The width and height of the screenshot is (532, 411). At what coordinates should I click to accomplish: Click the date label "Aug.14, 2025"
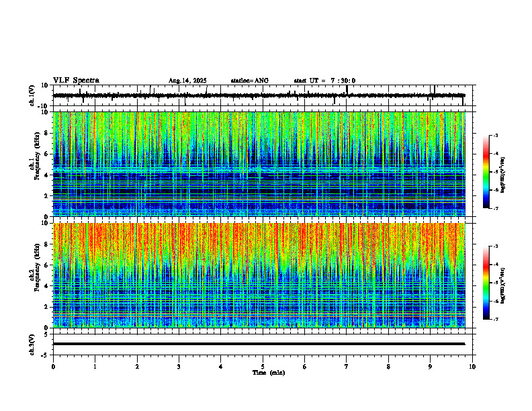[x=187, y=81]
